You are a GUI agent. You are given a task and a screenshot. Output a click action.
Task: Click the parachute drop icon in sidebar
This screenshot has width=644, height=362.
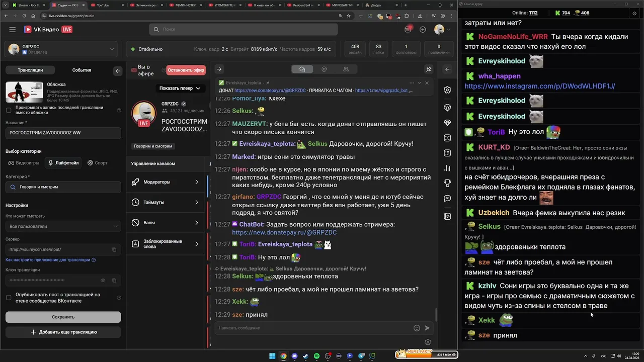point(447,108)
